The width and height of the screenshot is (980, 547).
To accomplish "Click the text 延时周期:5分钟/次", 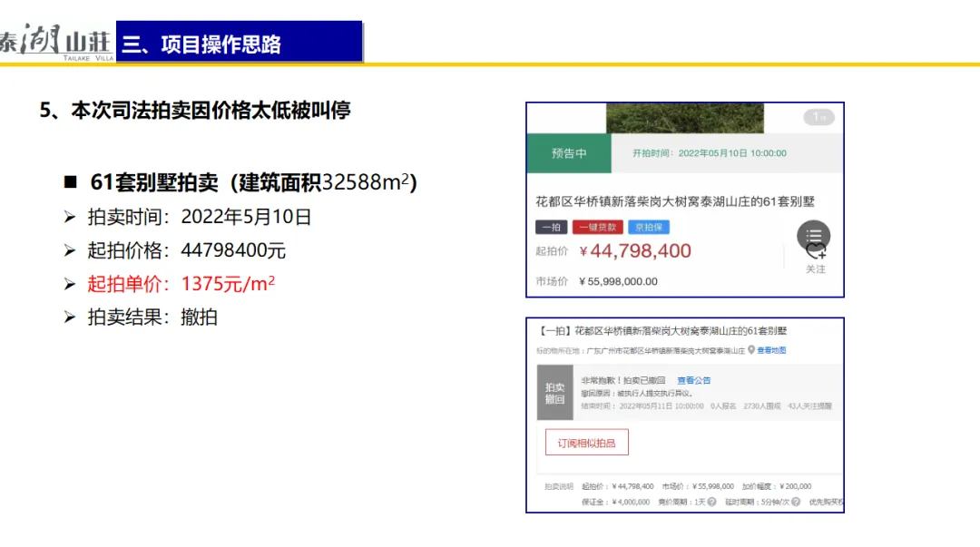I will [x=758, y=502].
